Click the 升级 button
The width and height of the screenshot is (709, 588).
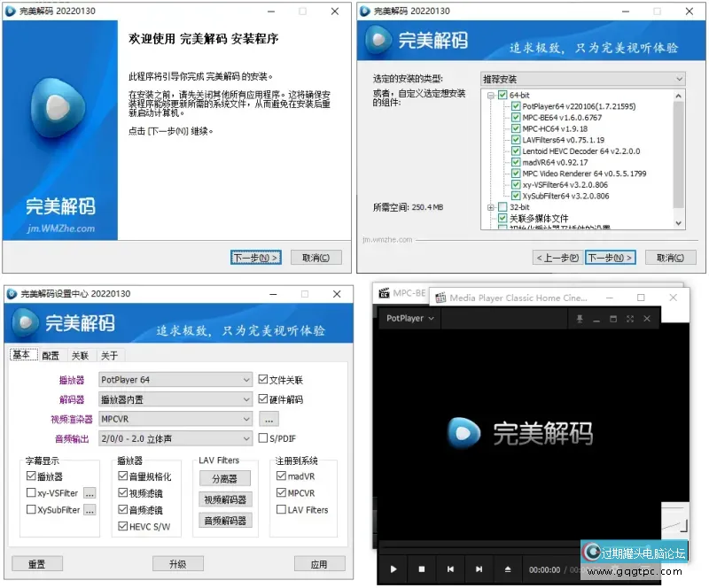coord(178,564)
